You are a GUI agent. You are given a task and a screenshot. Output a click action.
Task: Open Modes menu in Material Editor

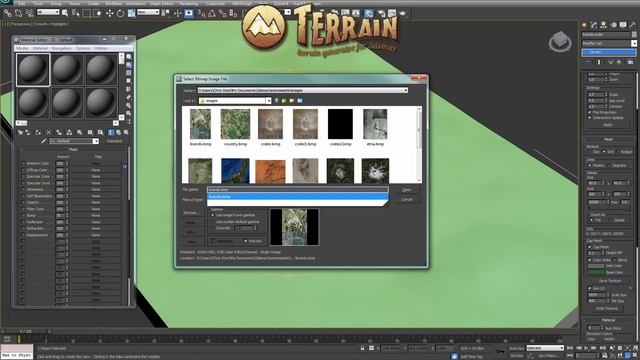pos(22,48)
